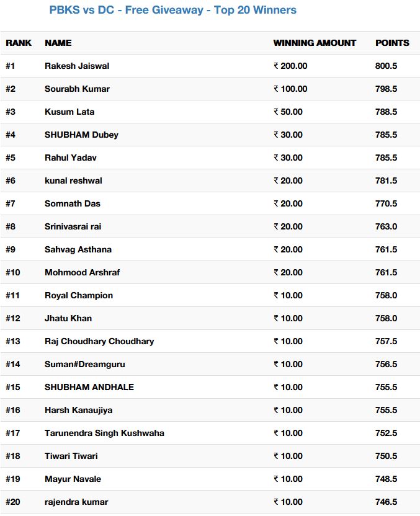
Task: Select Suman#Dreamguru entry
Action: coord(85,364)
